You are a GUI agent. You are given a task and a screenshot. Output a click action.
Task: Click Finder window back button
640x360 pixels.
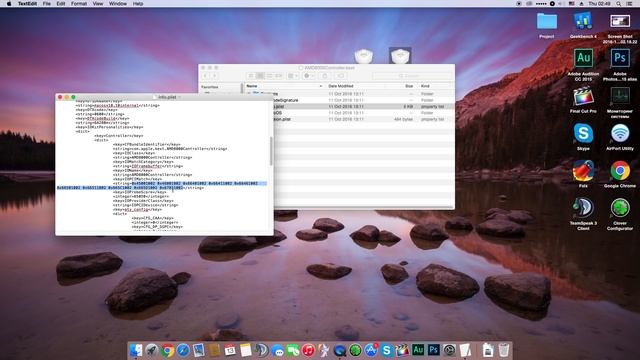(x=206, y=76)
